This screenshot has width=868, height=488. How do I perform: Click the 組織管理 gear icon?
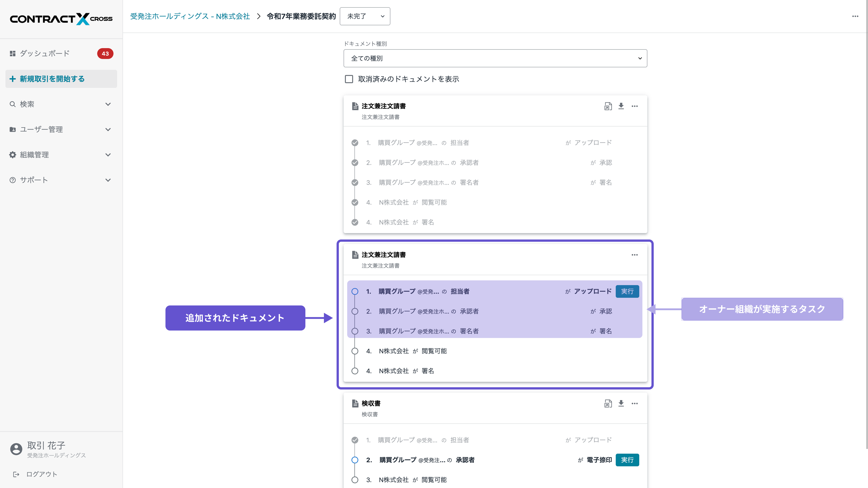[x=12, y=155]
